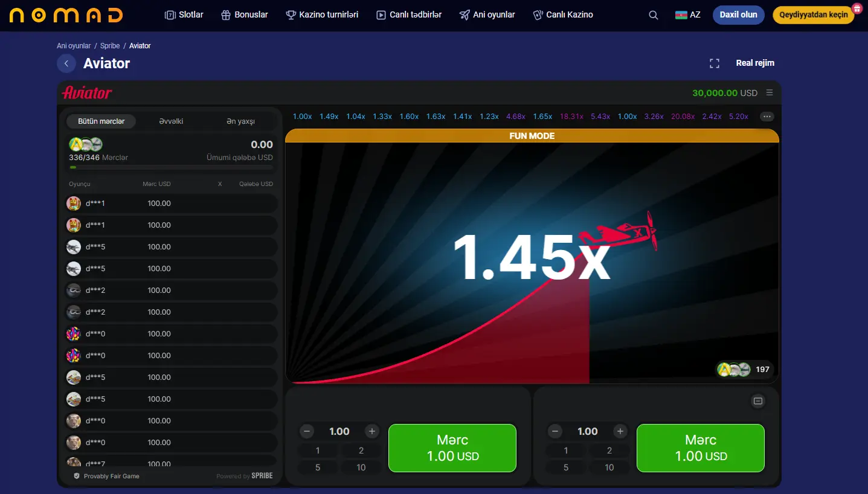This screenshot has width=868, height=494.
Task: Choose quick amount 5 in second bet panel
Action: tap(566, 467)
